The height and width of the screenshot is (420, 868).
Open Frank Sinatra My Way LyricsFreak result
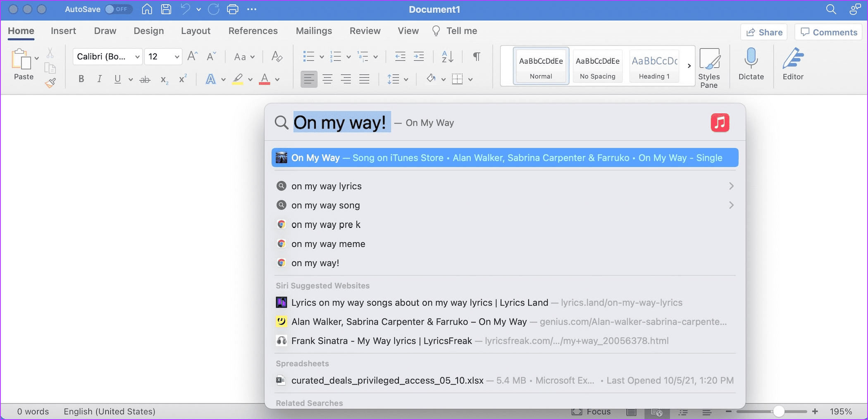click(x=505, y=341)
